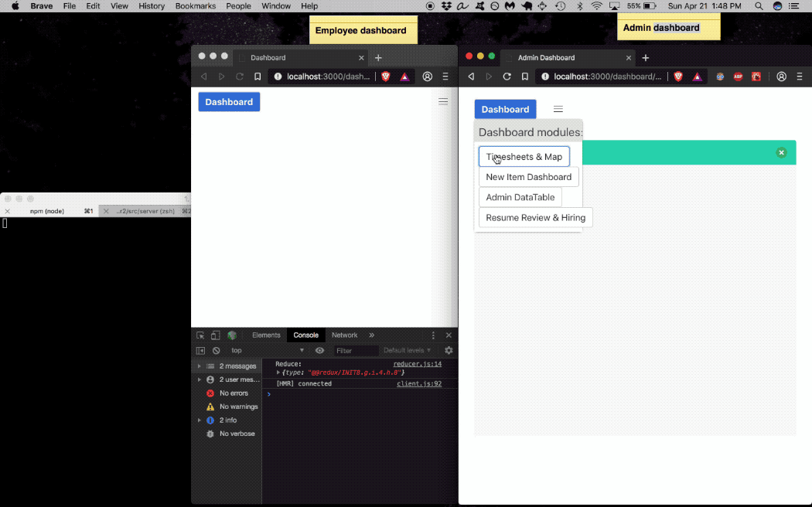Open DevTools settings via the gear icon

[449, 350]
